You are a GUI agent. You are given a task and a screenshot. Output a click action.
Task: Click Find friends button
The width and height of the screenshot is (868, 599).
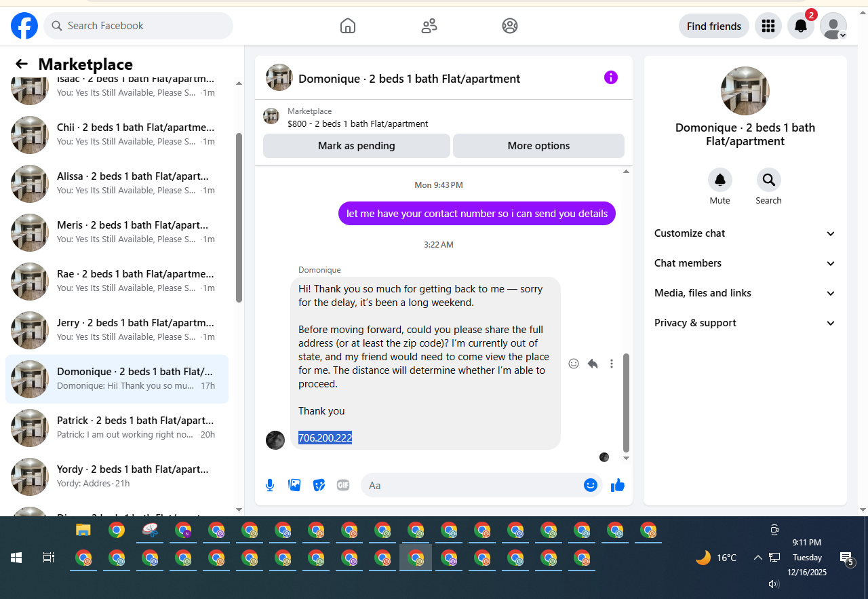714,26
